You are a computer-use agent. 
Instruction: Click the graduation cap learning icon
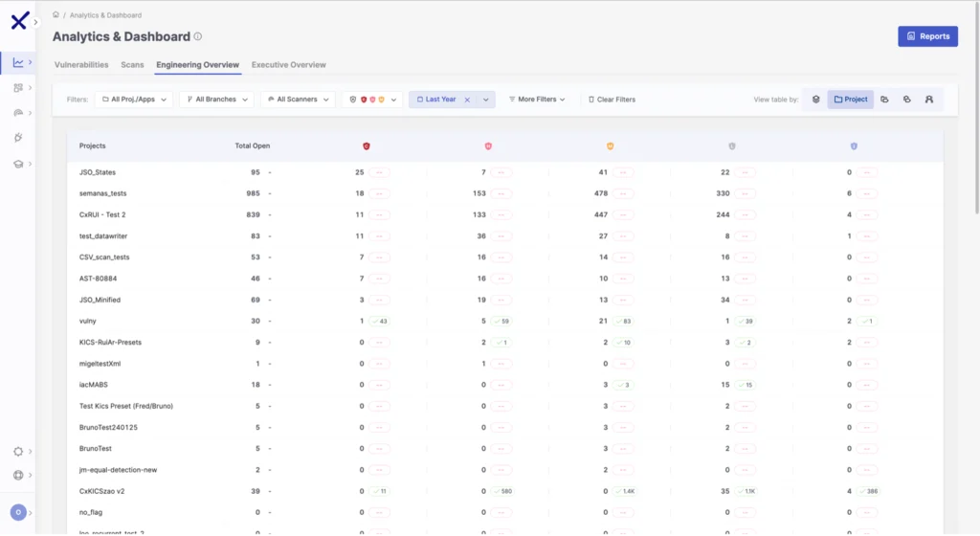coord(18,164)
